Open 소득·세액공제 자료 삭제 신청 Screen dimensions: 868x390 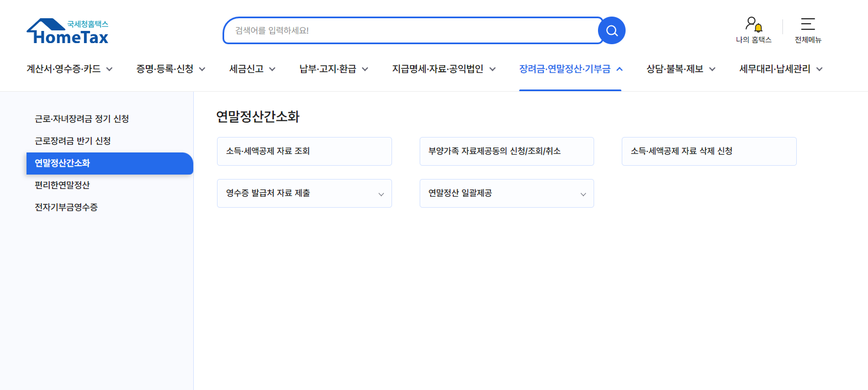[709, 151]
